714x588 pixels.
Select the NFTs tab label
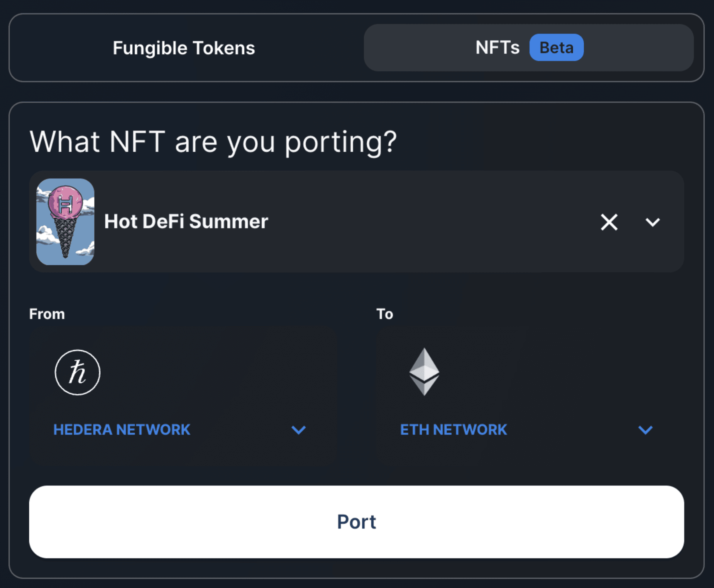tap(497, 48)
